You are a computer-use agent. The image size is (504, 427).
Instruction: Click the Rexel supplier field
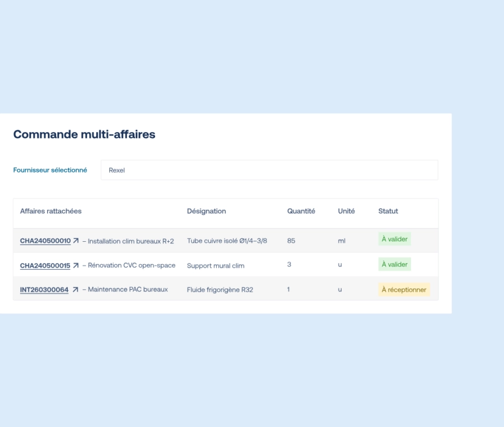click(x=269, y=170)
